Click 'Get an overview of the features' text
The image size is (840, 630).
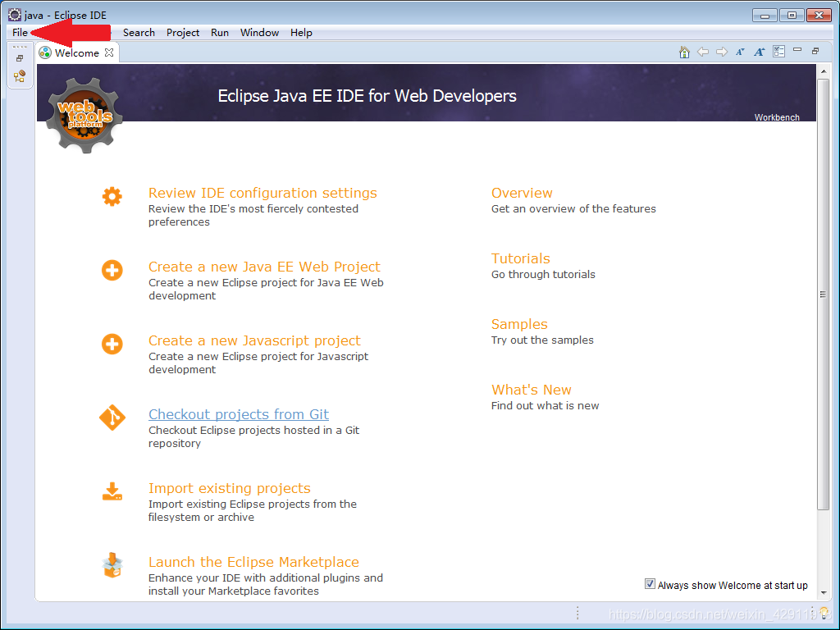coord(573,209)
